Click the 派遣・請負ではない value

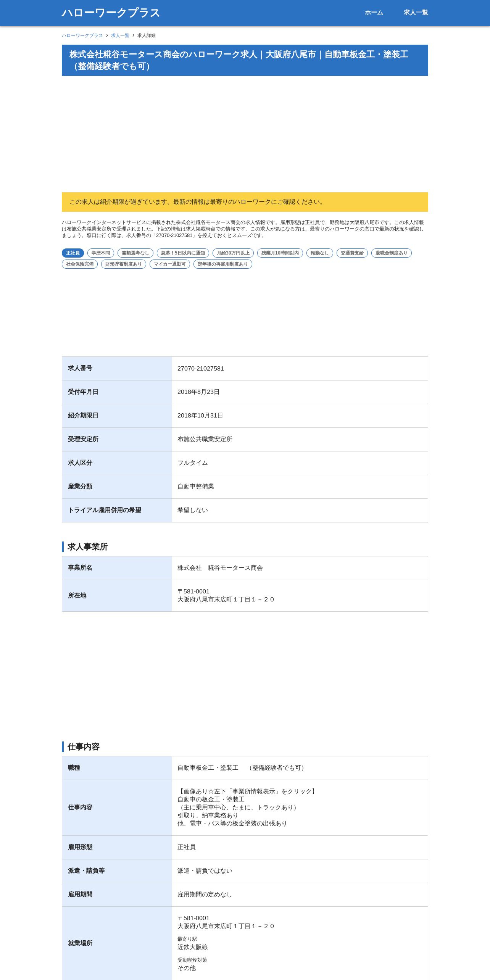(205, 871)
